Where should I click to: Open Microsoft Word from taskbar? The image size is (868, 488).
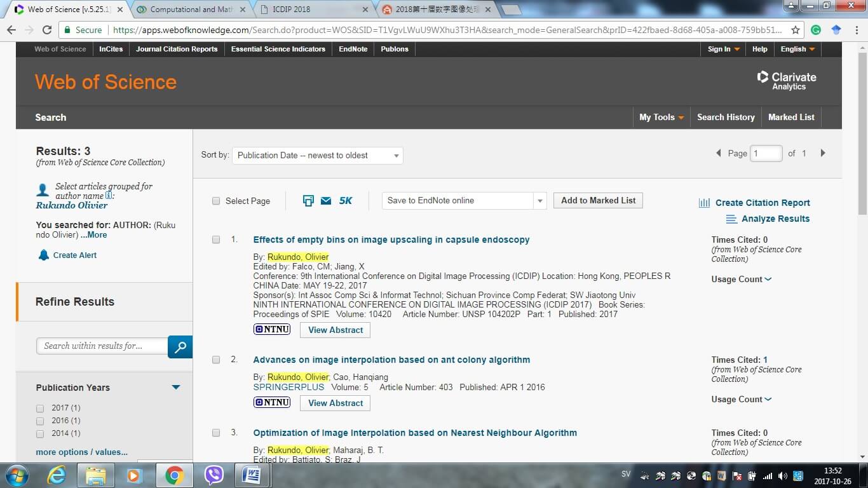click(x=252, y=475)
